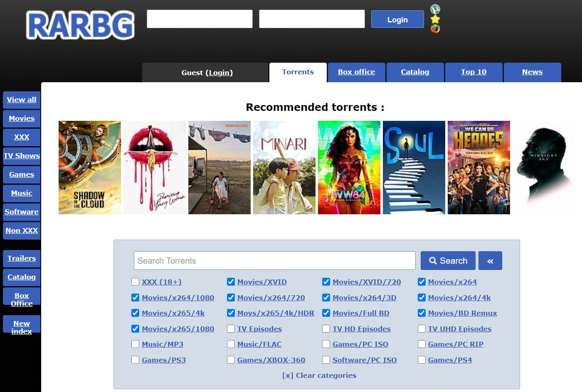Uncheck the Movies/Full BD checkbox
This screenshot has height=392, width=582.
(326, 313)
